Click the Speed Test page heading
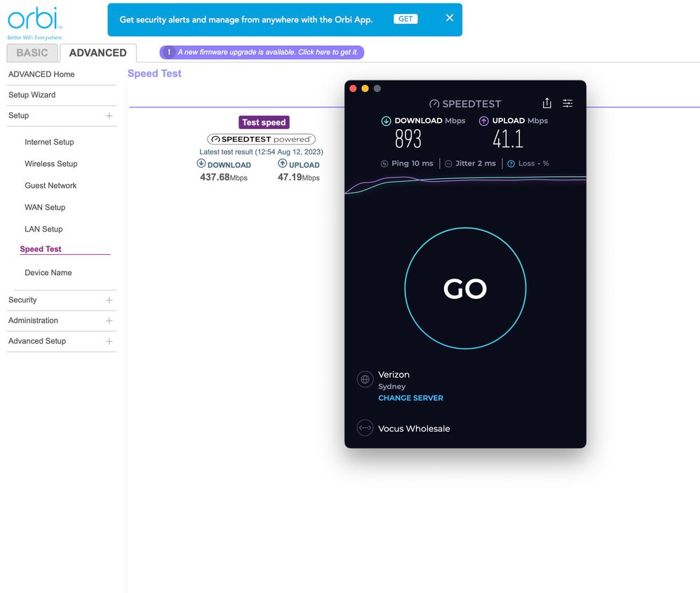This screenshot has width=700, height=593. point(154,74)
